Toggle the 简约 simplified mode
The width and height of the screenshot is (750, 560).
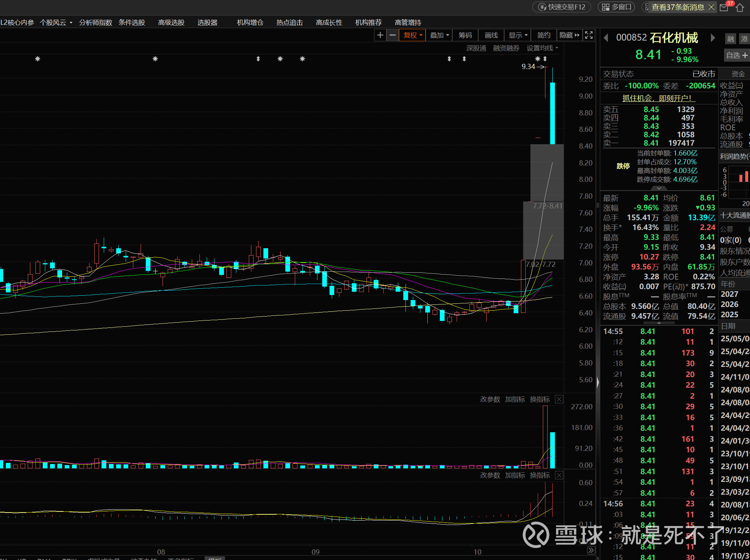[544, 35]
